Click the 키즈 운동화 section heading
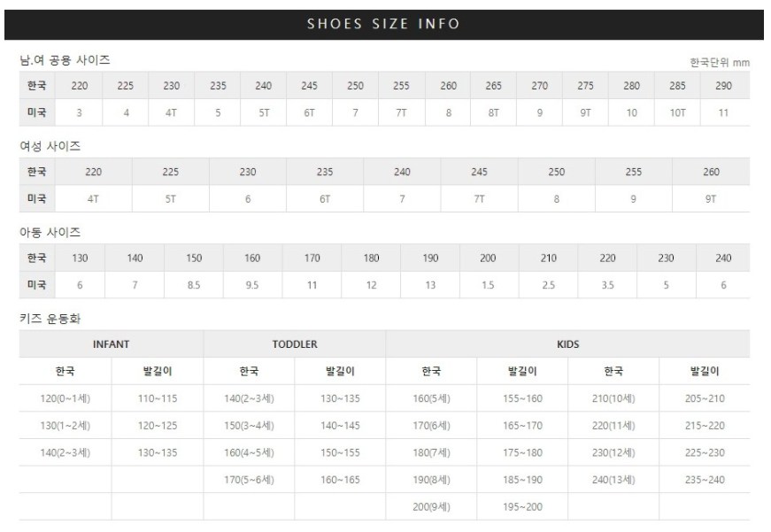 tap(50, 318)
